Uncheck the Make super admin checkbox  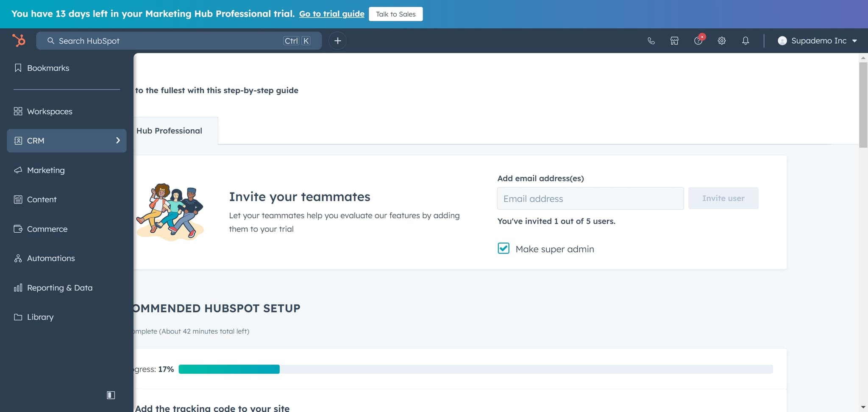(503, 248)
